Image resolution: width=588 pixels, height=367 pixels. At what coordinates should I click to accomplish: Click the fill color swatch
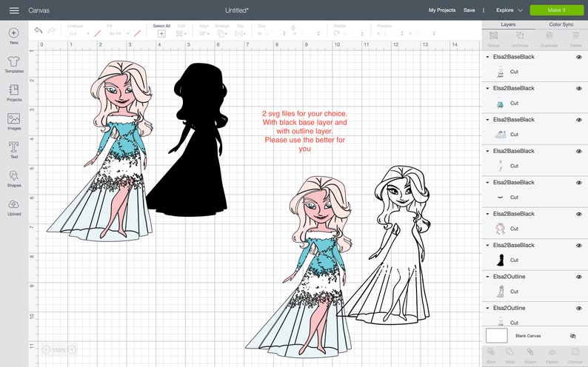coord(137,34)
